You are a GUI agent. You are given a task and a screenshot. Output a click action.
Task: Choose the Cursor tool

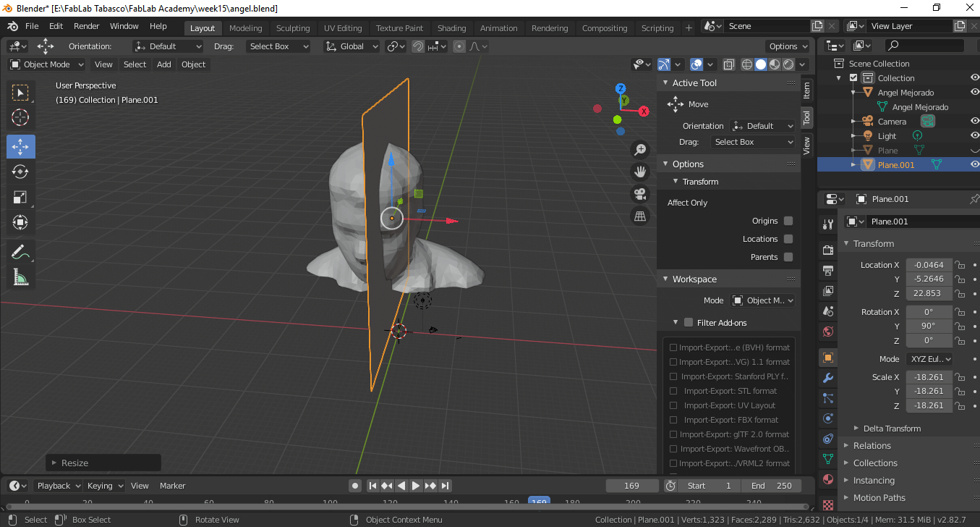pos(20,117)
